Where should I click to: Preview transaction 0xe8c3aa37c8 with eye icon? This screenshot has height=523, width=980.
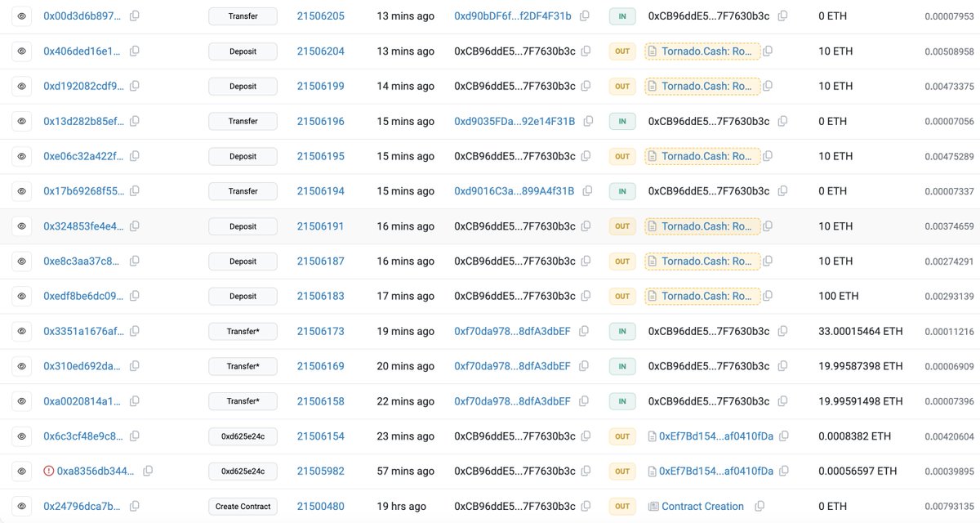(21, 261)
